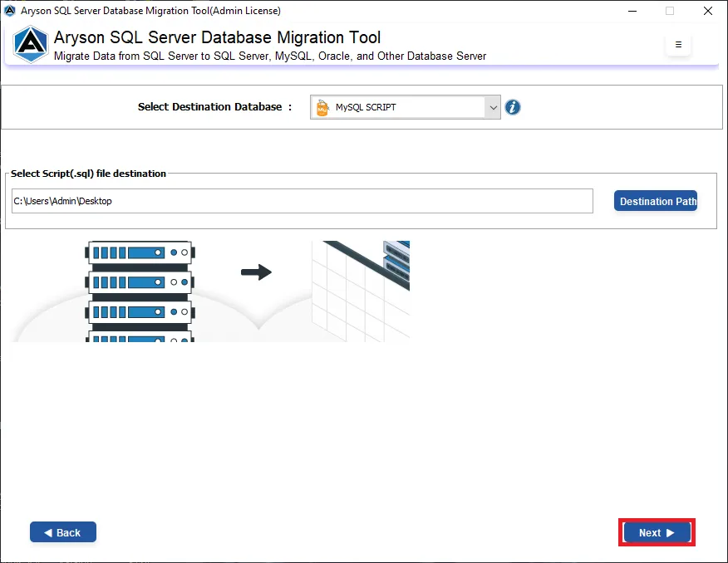
Task: Click the 'Select Script(.sql) file destination' label
Action: [88, 174]
